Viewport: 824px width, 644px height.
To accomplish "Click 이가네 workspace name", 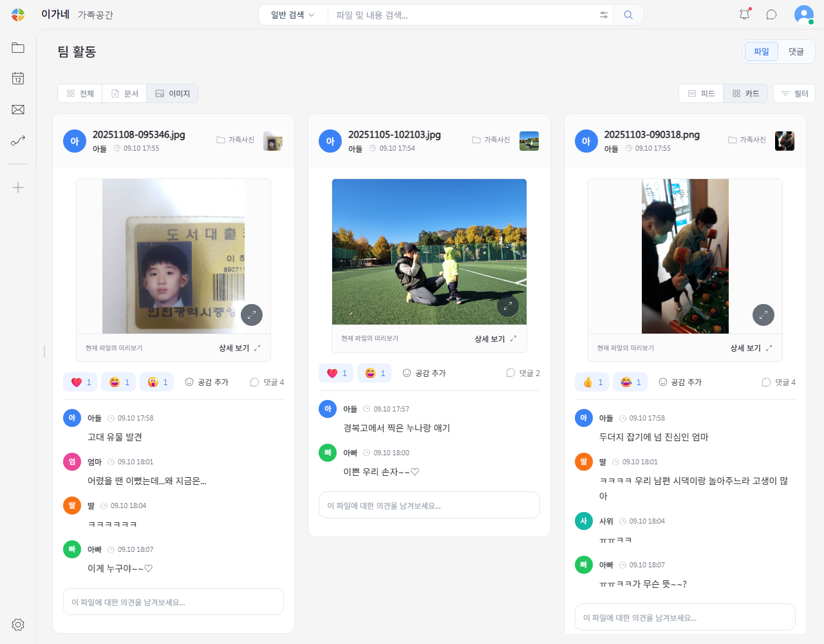I will [x=55, y=14].
